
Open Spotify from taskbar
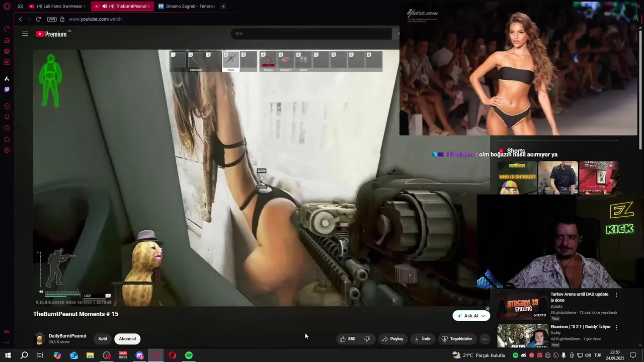coord(189,355)
